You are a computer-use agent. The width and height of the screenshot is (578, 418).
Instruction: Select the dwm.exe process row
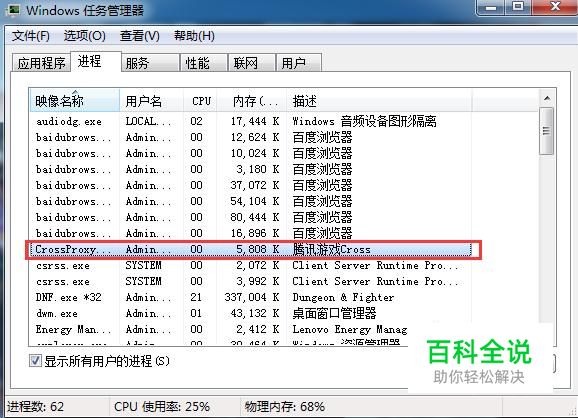tap(250, 313)
